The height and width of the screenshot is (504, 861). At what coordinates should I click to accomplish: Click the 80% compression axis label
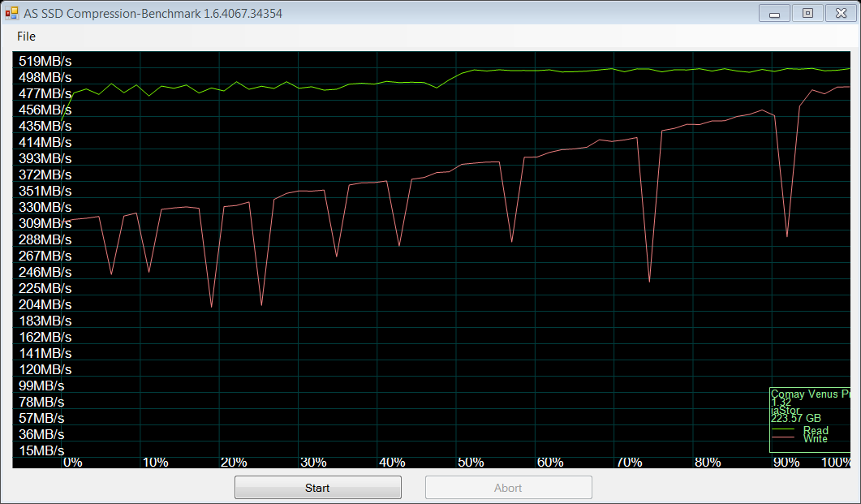click(708, 463)
